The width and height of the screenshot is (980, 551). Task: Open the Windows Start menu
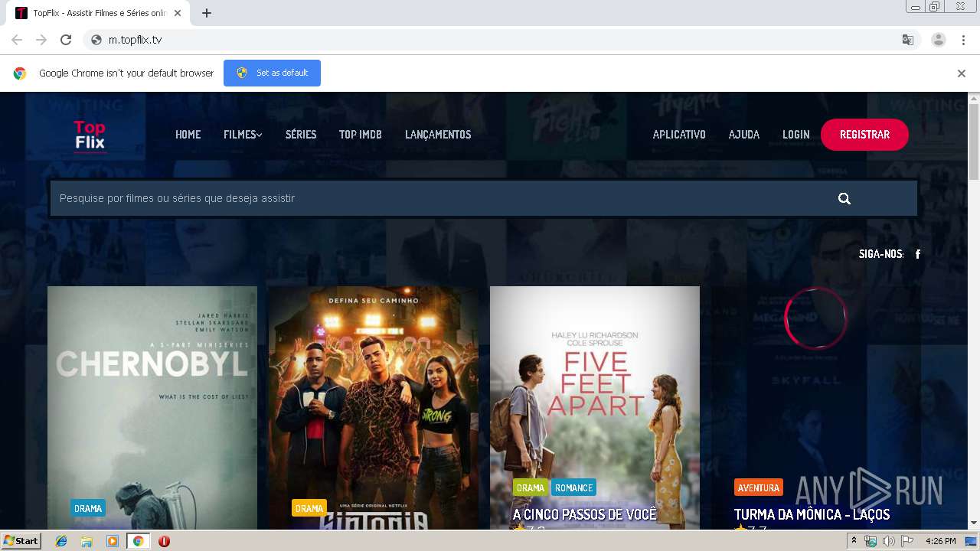(21, 541)
